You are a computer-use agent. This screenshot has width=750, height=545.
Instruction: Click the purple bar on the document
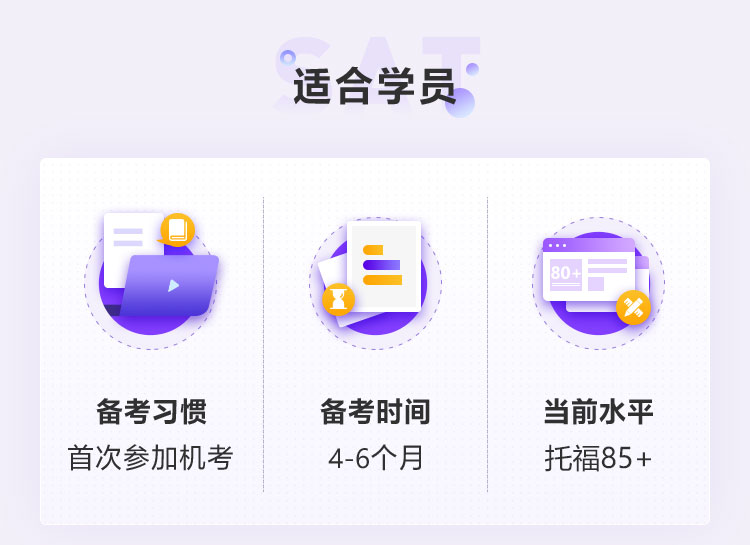(x=382, y=265)
